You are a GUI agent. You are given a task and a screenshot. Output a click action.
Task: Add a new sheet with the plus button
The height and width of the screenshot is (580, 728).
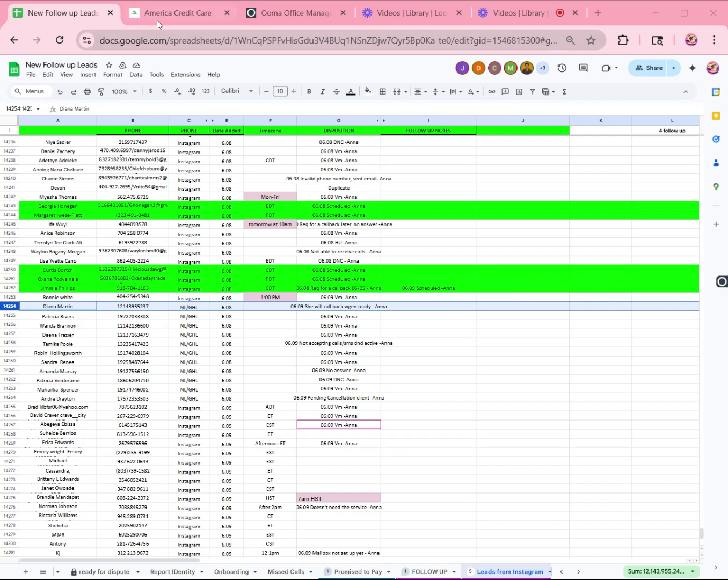tap(25, 571)
